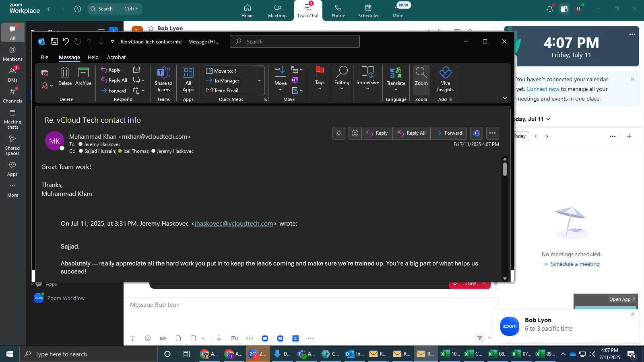Click Connect now calendar link

pyautogui.click(x=543, y=89)
